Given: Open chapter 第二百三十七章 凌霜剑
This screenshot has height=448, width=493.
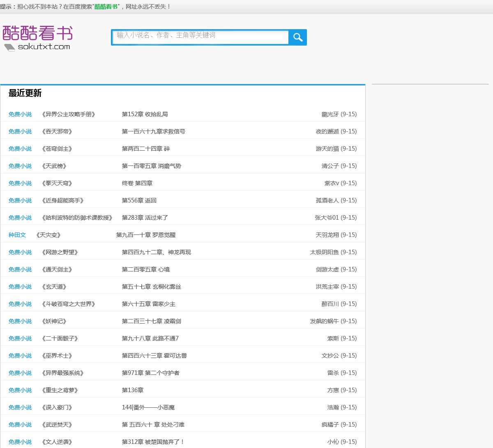Looking at the screenshot, I should [x=152, y=321].
